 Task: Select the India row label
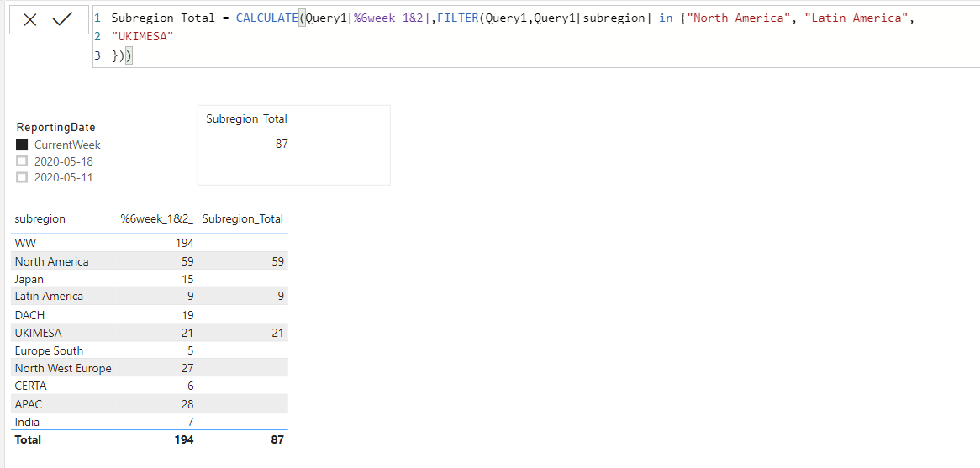27,423
